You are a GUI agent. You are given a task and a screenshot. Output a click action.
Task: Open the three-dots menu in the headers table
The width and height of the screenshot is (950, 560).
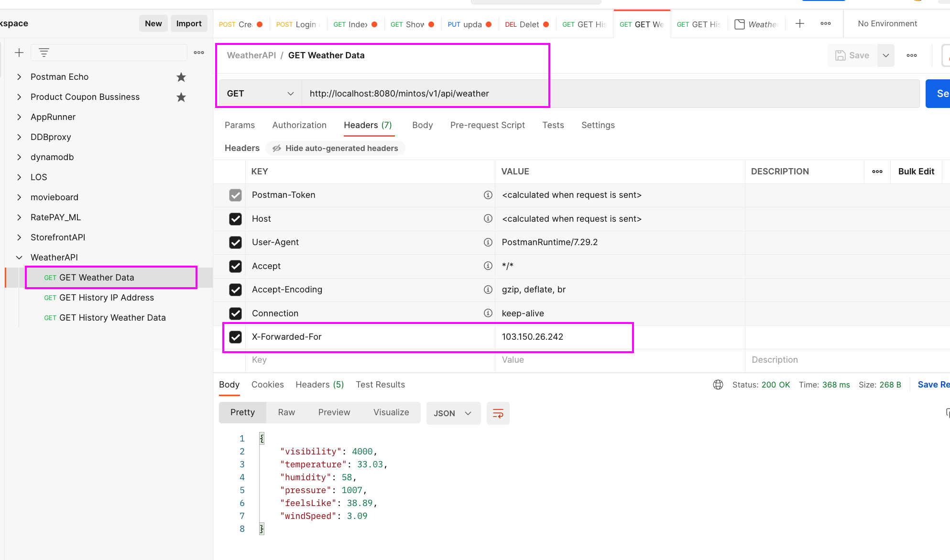point(877,172)
